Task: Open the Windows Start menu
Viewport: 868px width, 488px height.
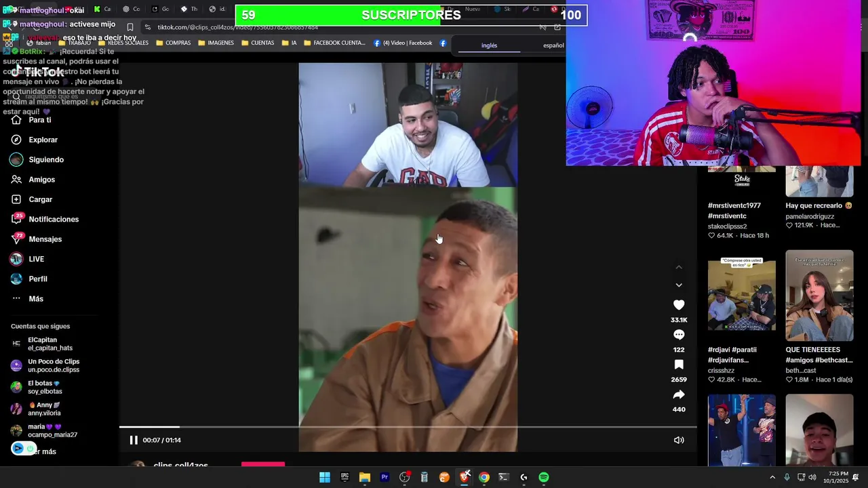Action: tap(325, 477)
